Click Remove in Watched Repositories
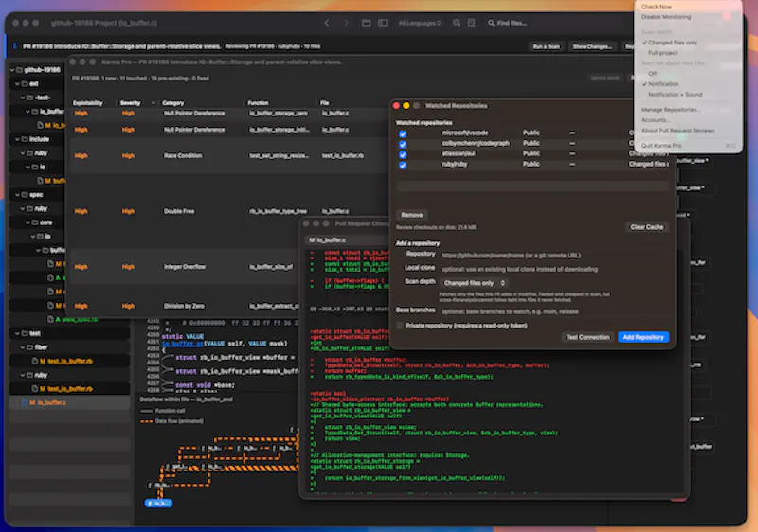This screenshot has height=532, width=758. pyautogui.click(x=412, y=215)
